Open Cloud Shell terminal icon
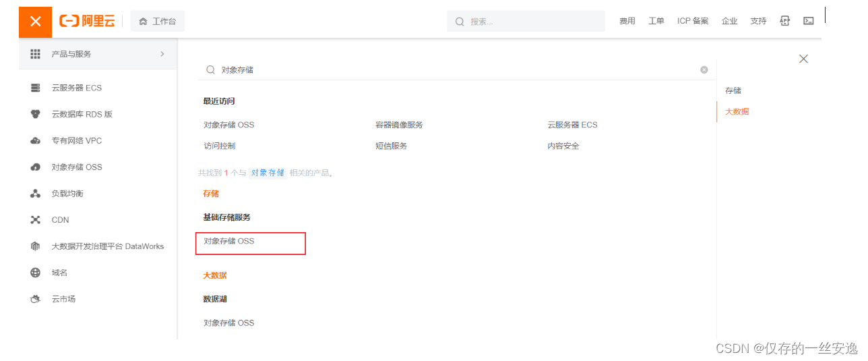Image resolution: width=868 pixels, height=361 pixels. pyautogui.click(x=808, y=22)
